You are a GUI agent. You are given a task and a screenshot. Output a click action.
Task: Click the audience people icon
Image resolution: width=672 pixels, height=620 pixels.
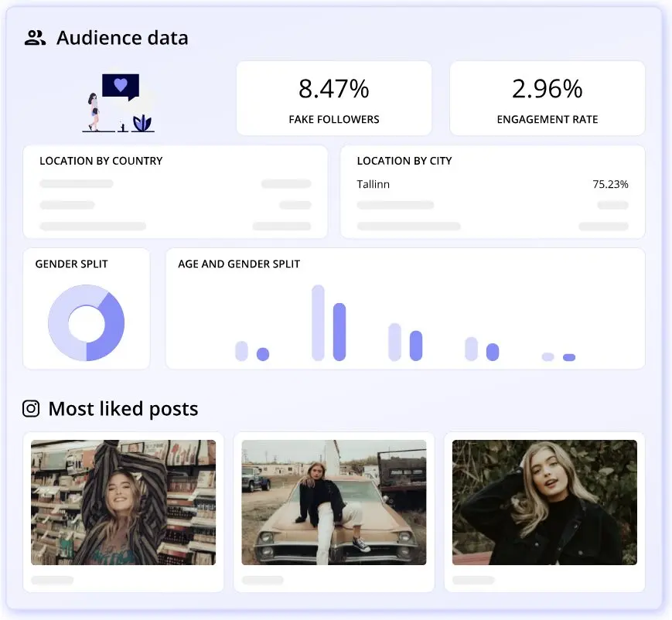(x=35, y=38)
